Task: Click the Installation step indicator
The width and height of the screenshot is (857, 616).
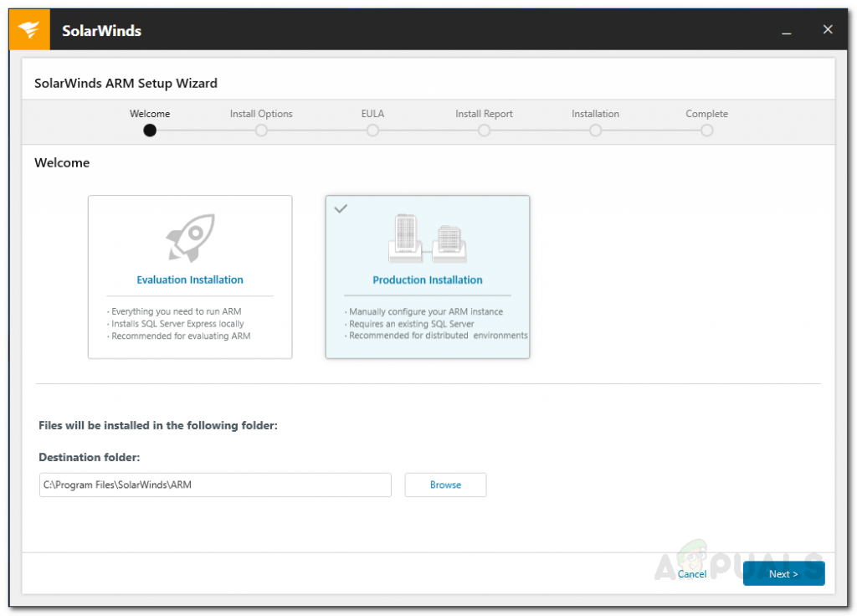Action: pos(595,131)
